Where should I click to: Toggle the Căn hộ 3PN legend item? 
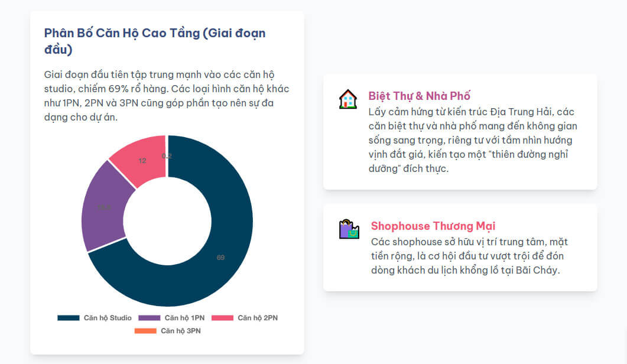[x=168, y=331]
